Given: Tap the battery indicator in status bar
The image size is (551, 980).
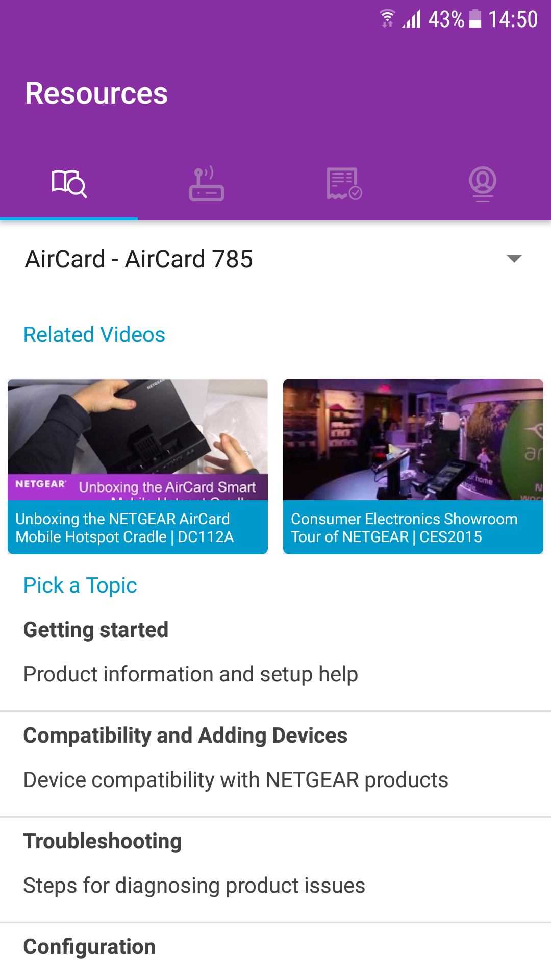Looking at the screenshot, I should point(475,19).
